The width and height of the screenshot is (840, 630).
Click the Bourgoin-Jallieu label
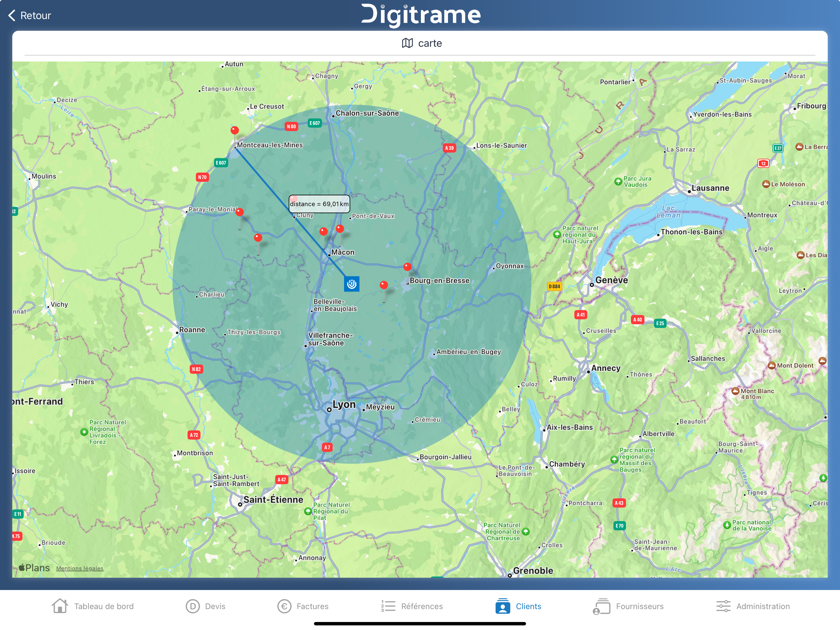point(446,457)
